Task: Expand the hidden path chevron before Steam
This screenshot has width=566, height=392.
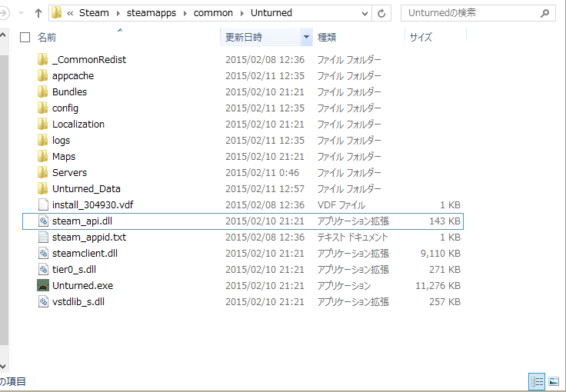Action: coord(70,13)
